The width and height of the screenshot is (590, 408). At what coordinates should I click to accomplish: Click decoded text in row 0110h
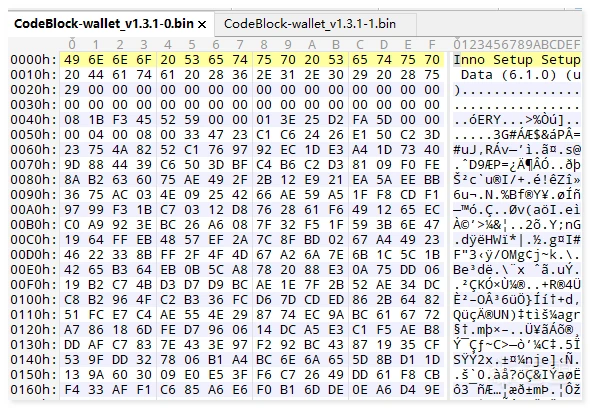point(517,315)
